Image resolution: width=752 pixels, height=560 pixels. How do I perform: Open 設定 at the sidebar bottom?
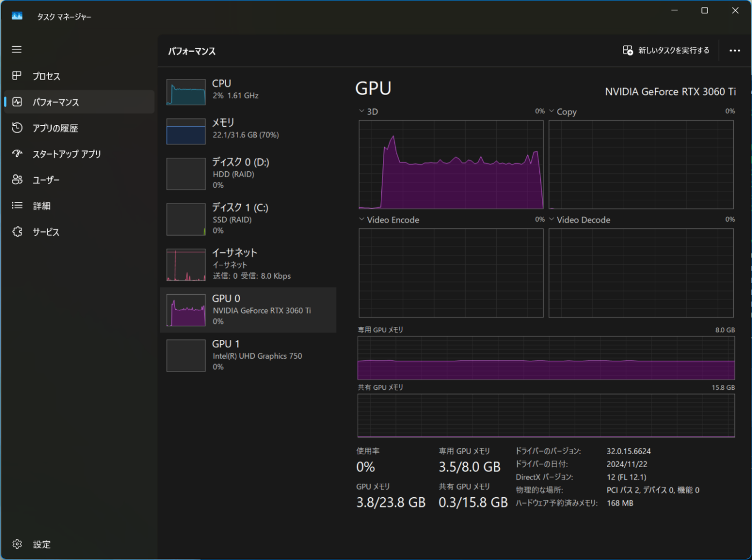79,544
